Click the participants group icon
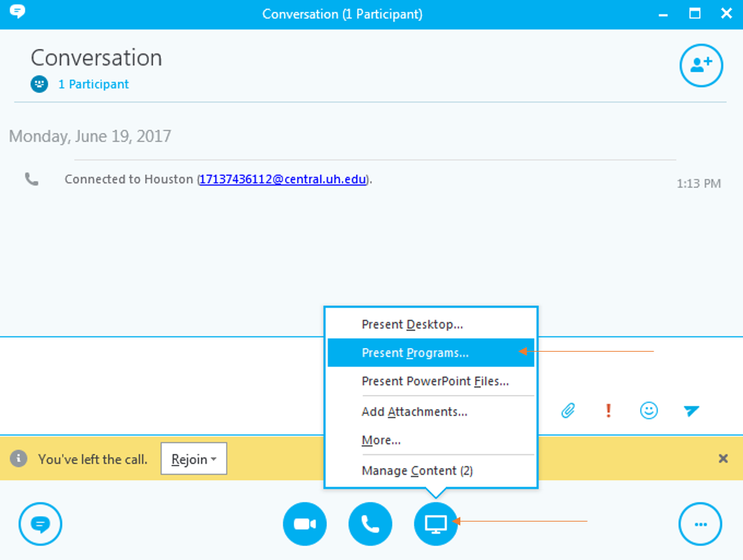 [39, 84]
